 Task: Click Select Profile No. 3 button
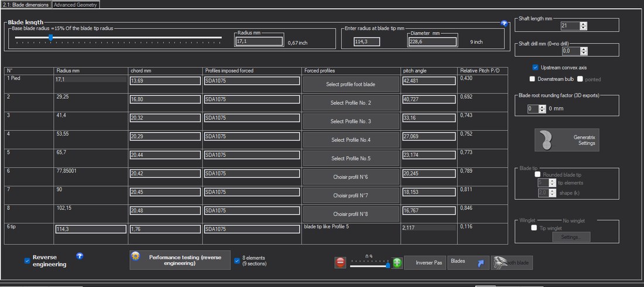pyautogui.click(x=351, y=122)
